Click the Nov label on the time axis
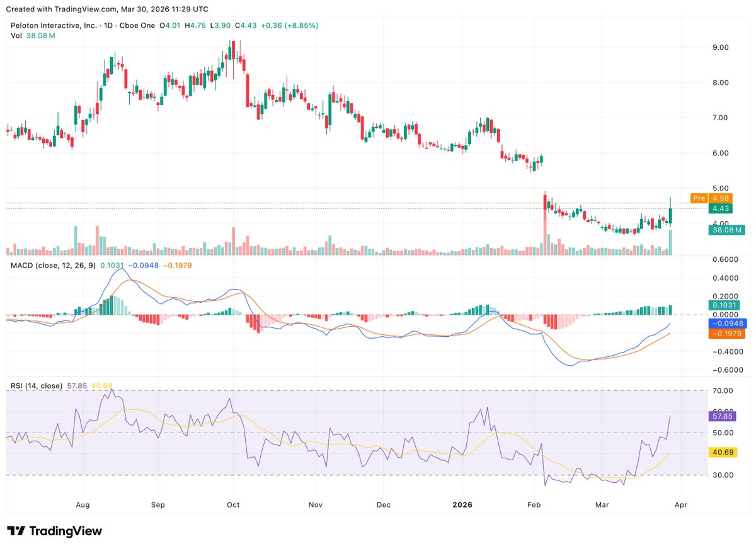The width and height of the screenshot is (756, 549). click(x=316, y=505)
